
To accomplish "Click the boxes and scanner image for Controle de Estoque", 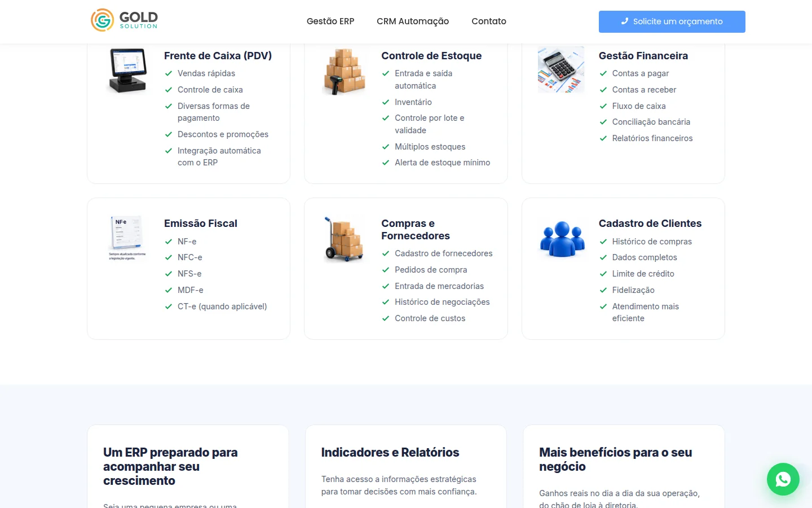I will 345,71.
